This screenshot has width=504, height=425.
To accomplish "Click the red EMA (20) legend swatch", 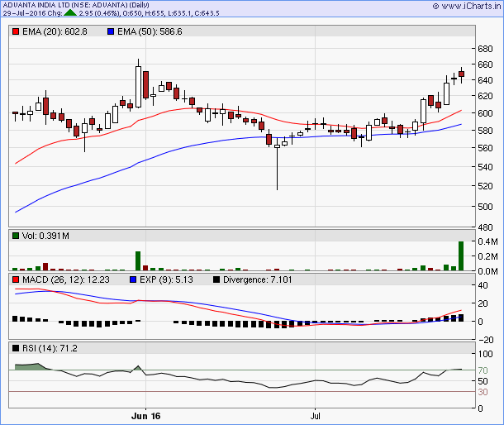I will pyautogui.click(x=16, y=31).
